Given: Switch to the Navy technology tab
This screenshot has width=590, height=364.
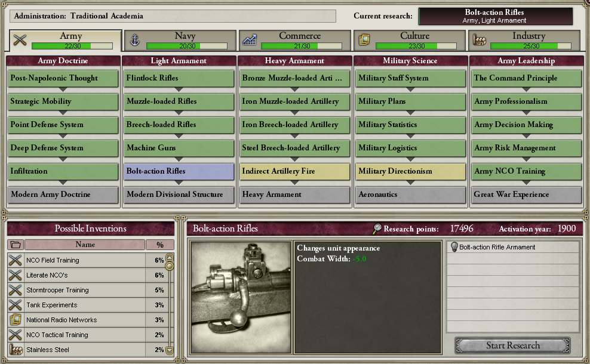Looking at the screenshot, I should tap(180, 40).
